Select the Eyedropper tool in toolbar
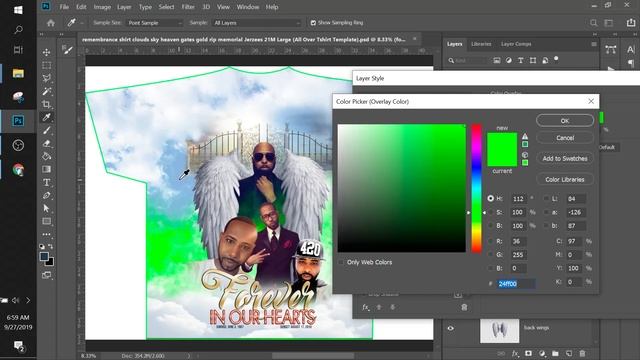Viewport: 640px width, 360px height. point(47,117)
